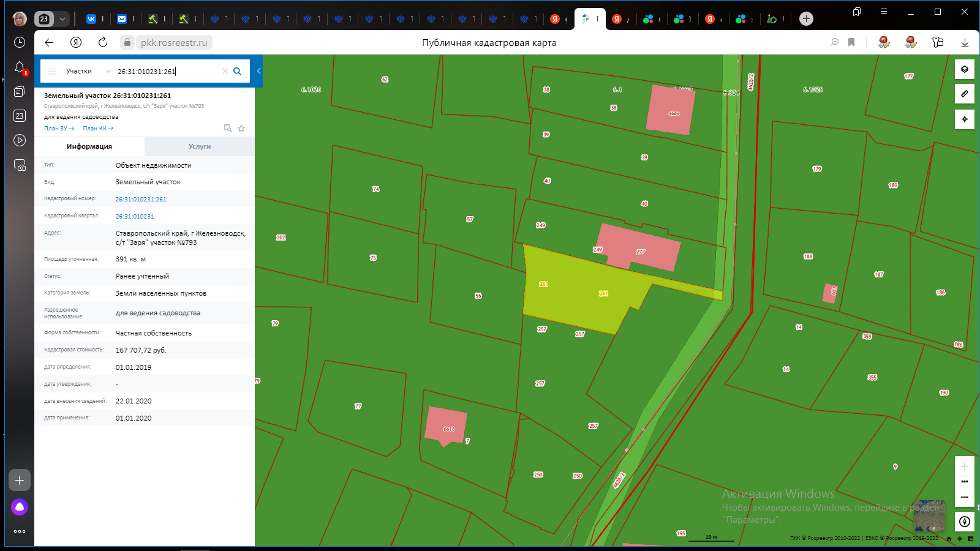Viewport: 980px width, 551px height.
Task: Clear the cadastral number search field
Action: tap(225, 71)
